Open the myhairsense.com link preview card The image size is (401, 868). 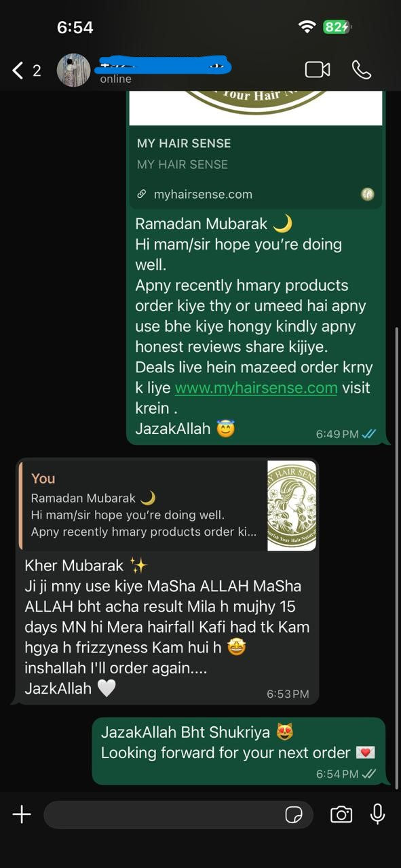click(256, 150)
